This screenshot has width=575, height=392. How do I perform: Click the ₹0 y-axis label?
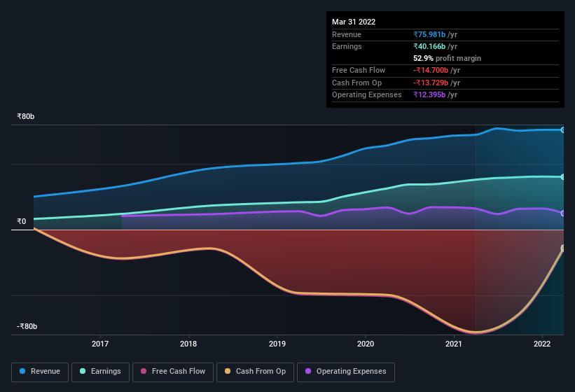(x=22, y=221)
